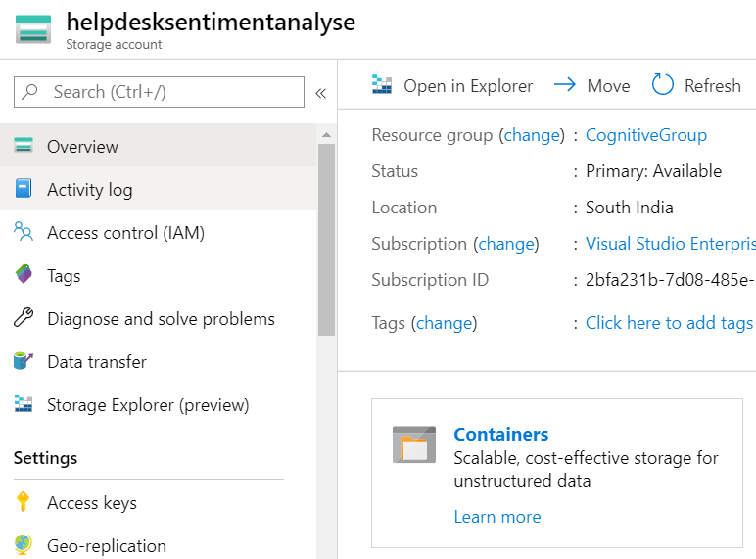Viewport: 756px width, 559px height.
Task: Click the change link next to Tags
Action: click(x=444, y=323)
